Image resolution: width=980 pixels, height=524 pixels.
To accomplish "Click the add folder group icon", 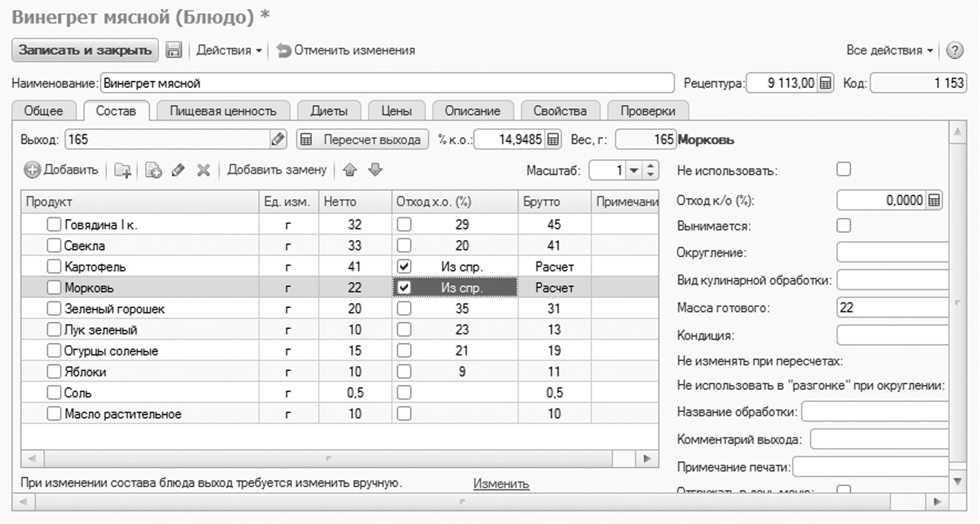I will click(123, 171).
